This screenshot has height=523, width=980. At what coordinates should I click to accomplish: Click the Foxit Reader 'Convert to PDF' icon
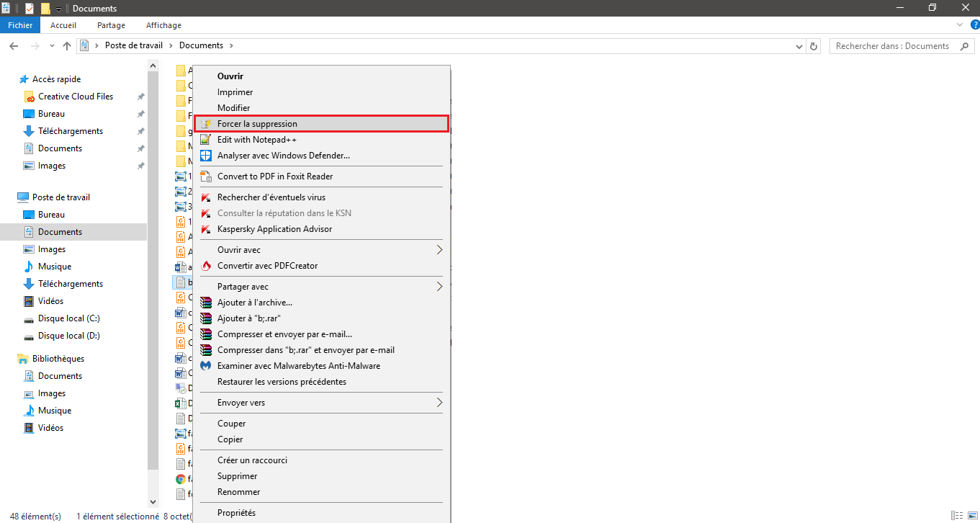205,176
